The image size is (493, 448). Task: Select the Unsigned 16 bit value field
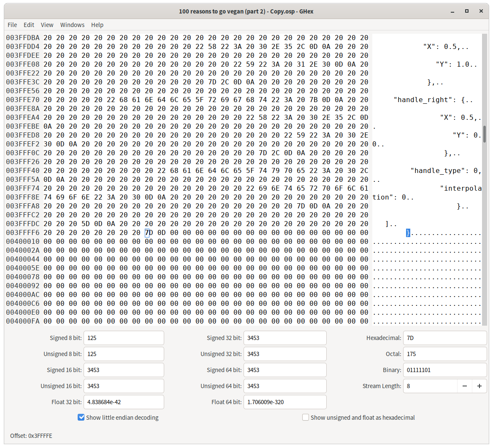coord(123,386)
